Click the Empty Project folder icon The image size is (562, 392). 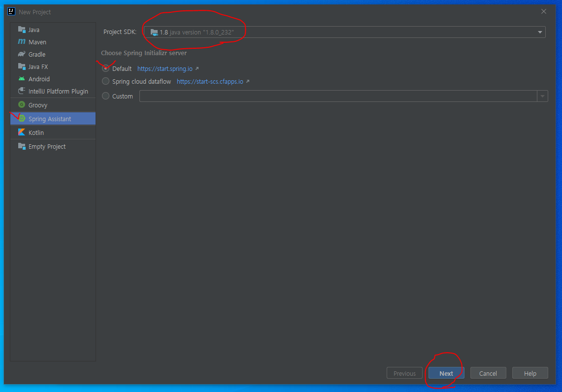pyautogui.click(x=22, y=146)
